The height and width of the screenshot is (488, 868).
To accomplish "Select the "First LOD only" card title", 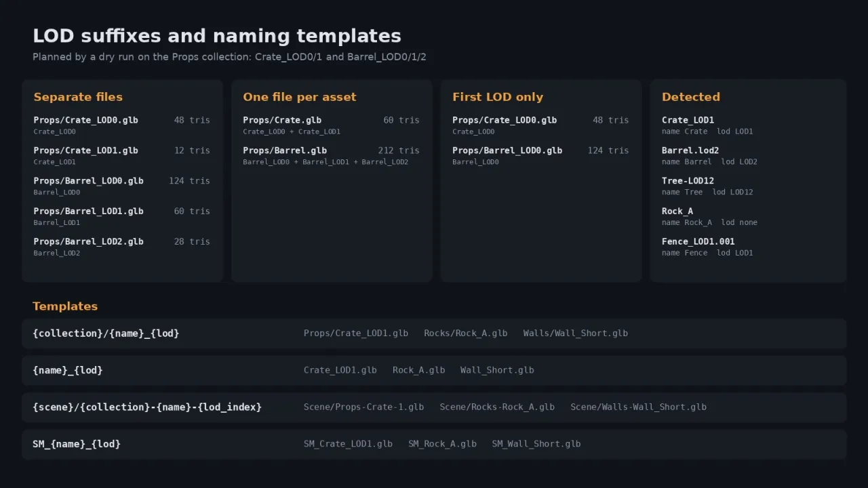I will coord(498,97).
